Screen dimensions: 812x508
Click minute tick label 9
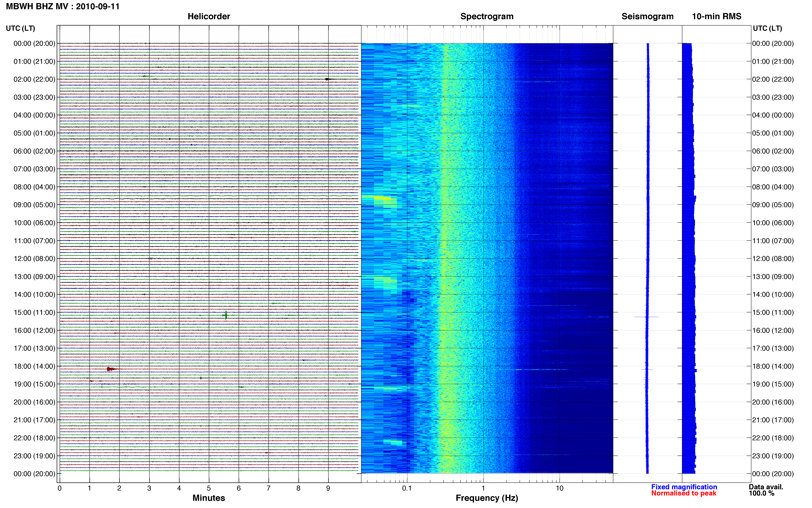tap(328, 488)
